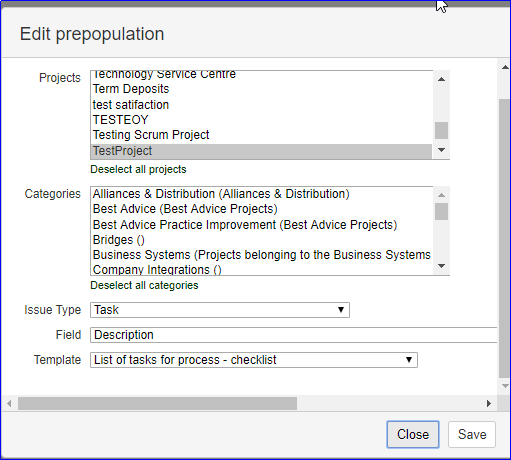Click left arrow of horizontal dialog scrollbar
This screenshot has width=511, height=460.
(x=9, y=404)
